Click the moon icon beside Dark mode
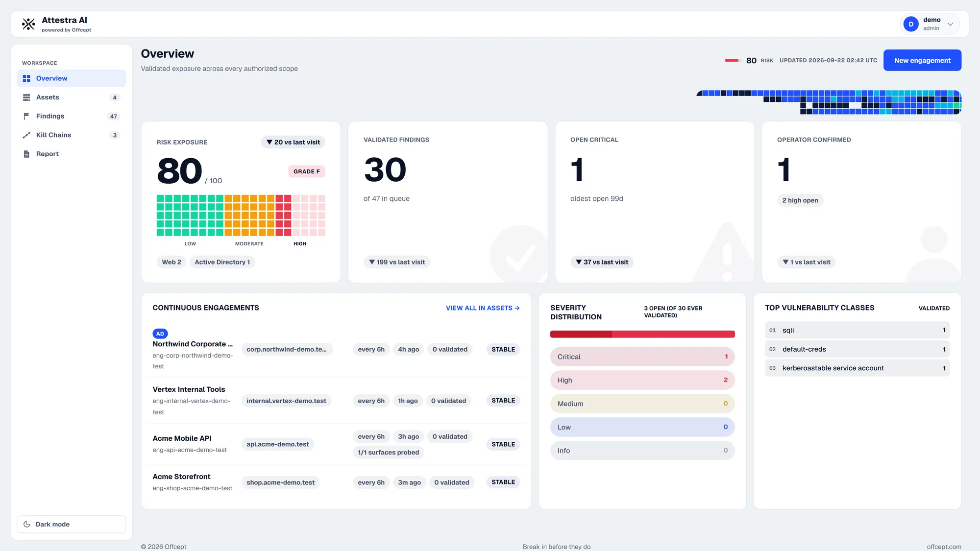 [27, 524]
